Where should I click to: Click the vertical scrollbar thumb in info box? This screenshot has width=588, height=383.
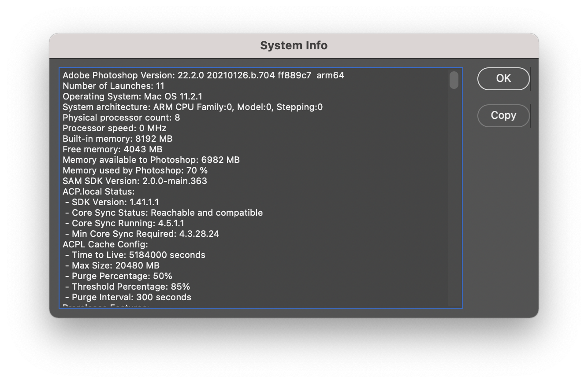pyautogui.click(x=454, y=80)
